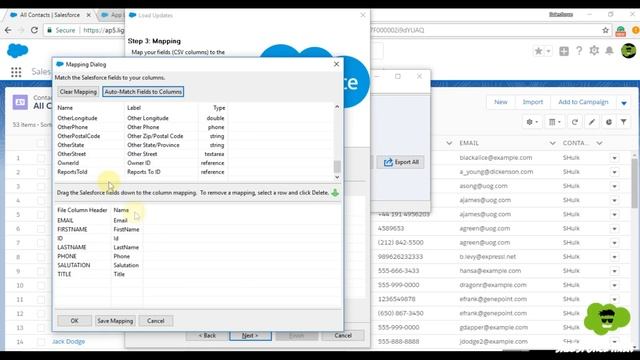Click Import button in Contacts header
The height and width of the screenshot is (360, 640).
coord(533,102)
